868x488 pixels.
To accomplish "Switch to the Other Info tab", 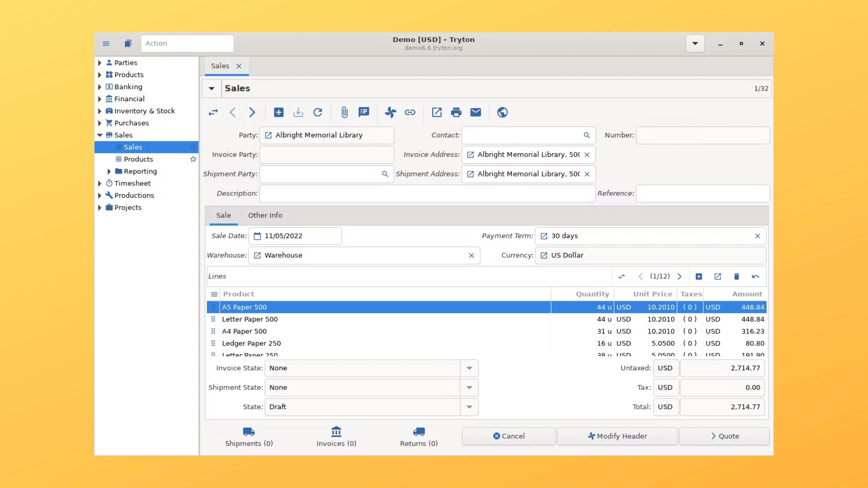I will [x=265, y=215].
